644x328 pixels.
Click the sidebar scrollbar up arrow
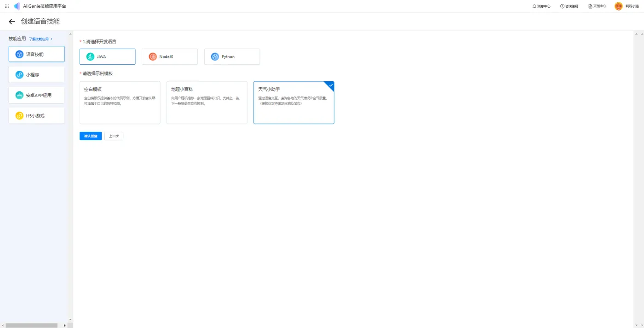70,34
